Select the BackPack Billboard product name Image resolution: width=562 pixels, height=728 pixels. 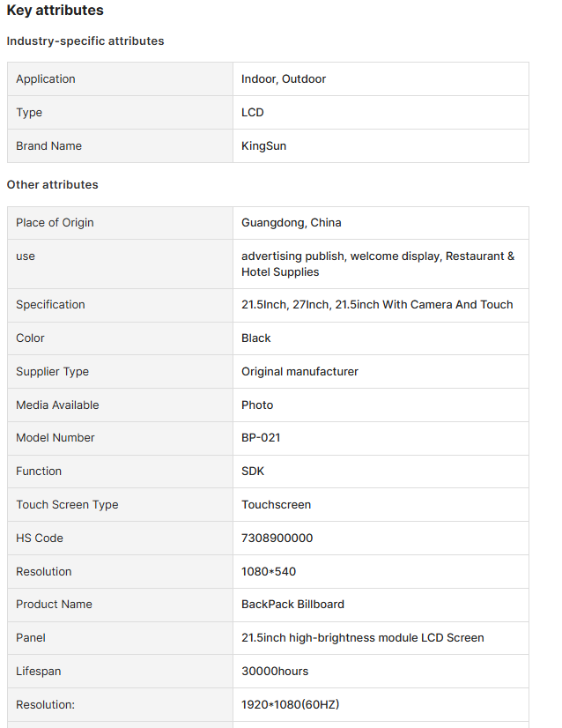pyautogui.click(x=292, y=604)
